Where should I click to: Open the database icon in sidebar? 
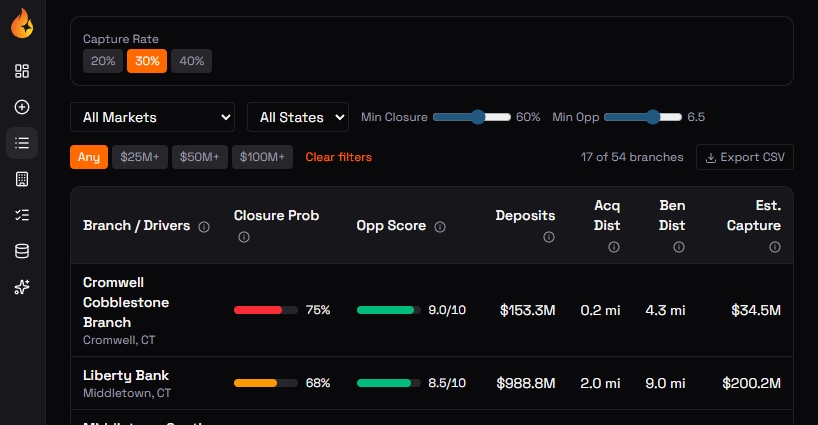point(22,251)
